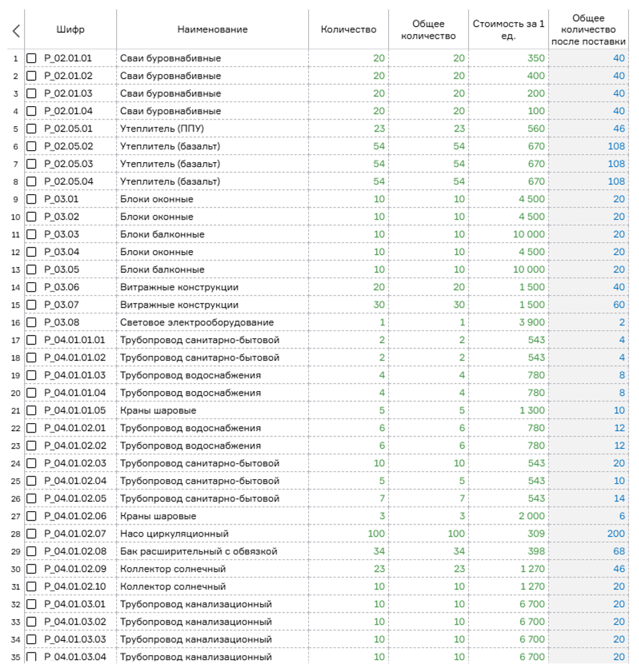Click quantity cell 23 for Утеплитель (ППУ)
Image resolution: width=639 pixels, height=672 pixels.
[378, 129]
